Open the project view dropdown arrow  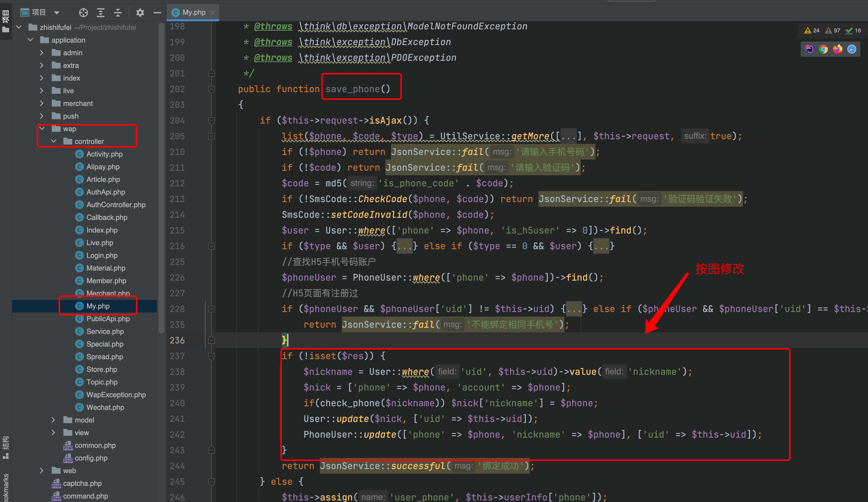[x=57, y=13]
